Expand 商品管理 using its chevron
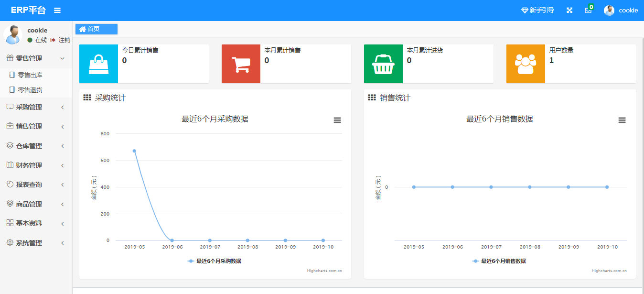 coord(63,204)
